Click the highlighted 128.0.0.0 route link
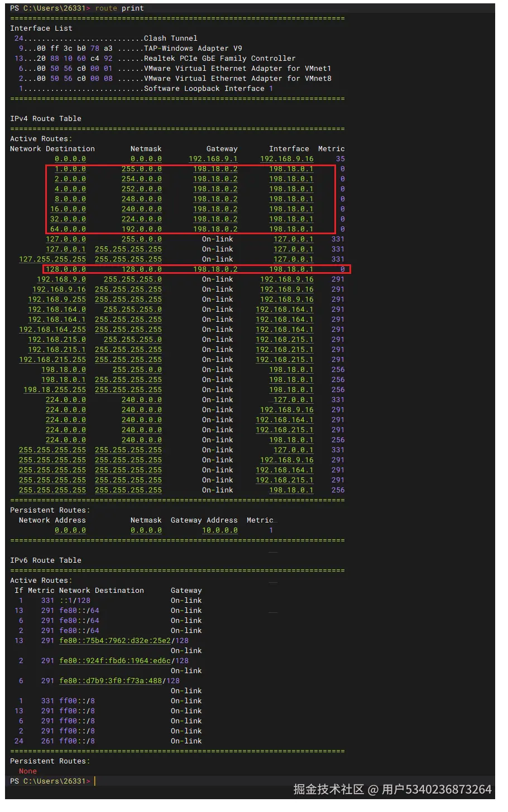 click(x=66, y=269)
